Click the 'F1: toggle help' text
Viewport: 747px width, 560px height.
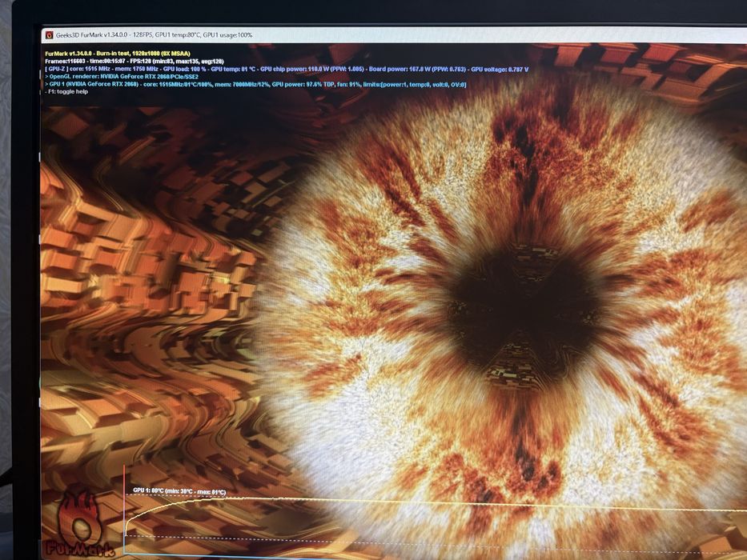tap(66, 92)
